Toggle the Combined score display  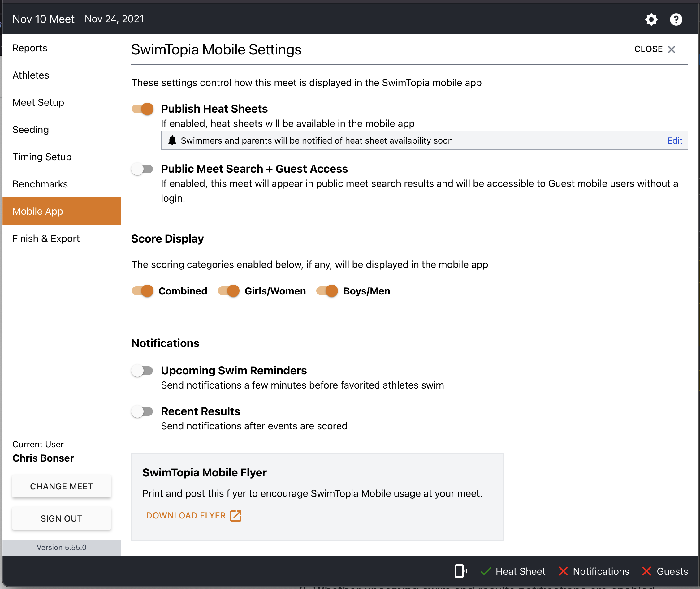[143, 291]
